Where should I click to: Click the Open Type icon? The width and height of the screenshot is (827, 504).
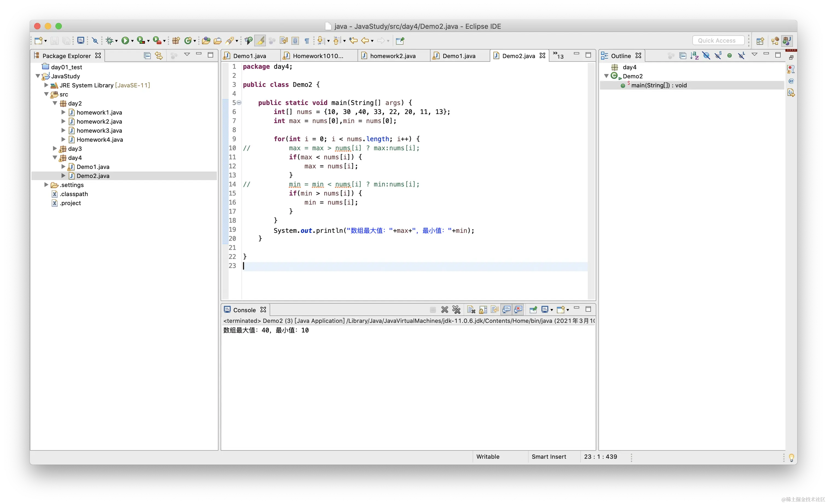[206, 40]
